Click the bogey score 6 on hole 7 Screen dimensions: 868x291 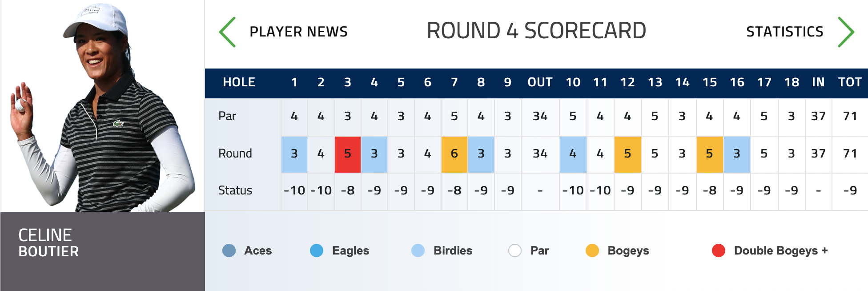tap(454, 154)
